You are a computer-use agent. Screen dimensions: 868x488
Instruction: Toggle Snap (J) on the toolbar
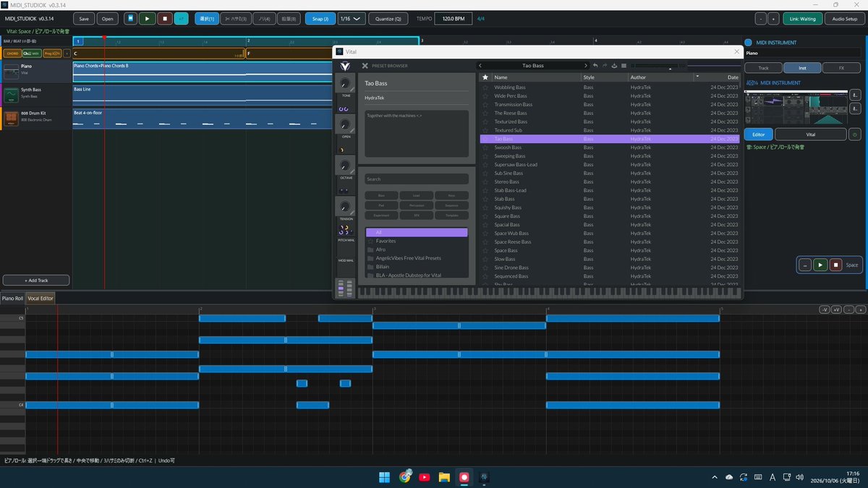[x=320, y=19]
